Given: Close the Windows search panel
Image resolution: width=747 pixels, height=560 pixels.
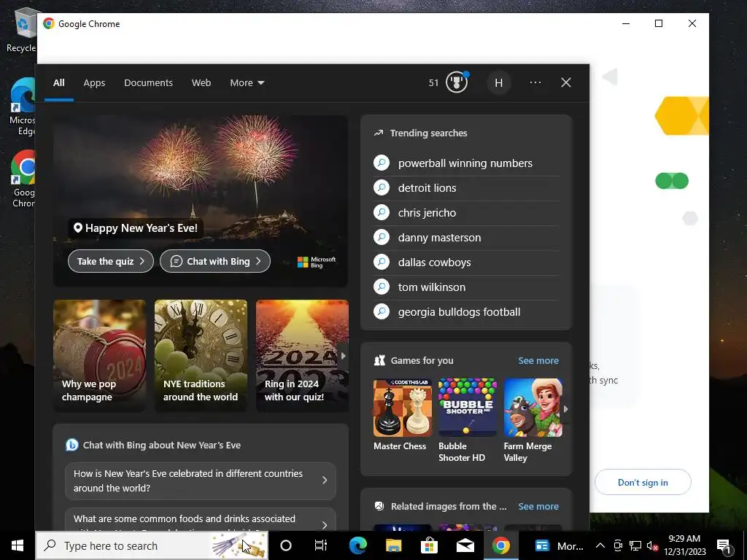Looking at the screenshot, I should (565, 82).
